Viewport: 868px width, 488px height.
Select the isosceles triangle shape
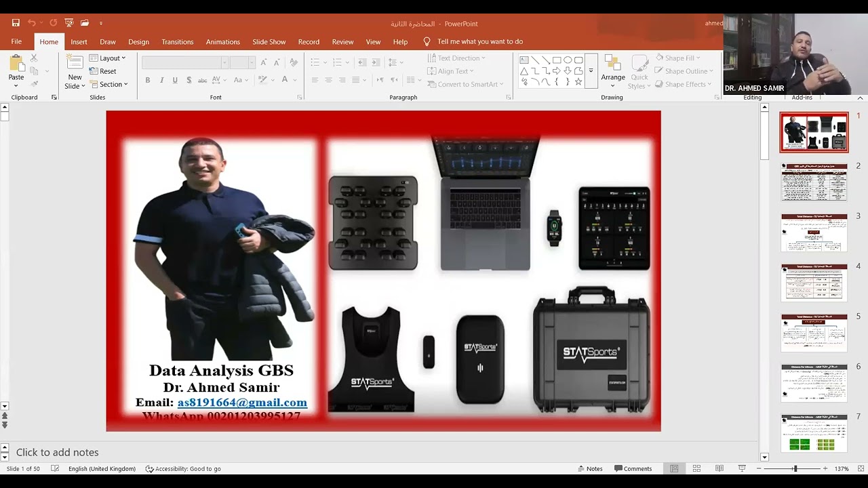(524, 70)
